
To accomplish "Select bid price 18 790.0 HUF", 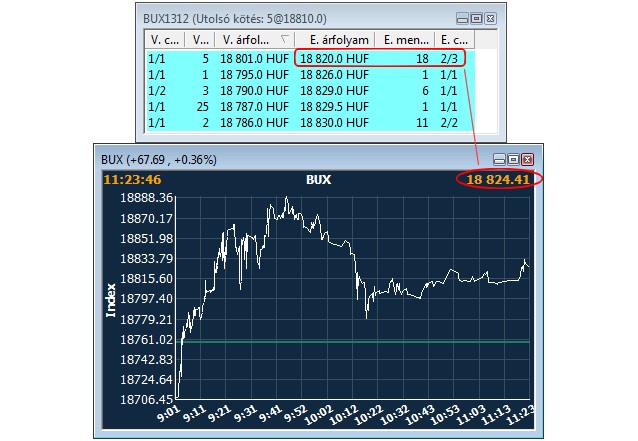I will pos(254,91).
